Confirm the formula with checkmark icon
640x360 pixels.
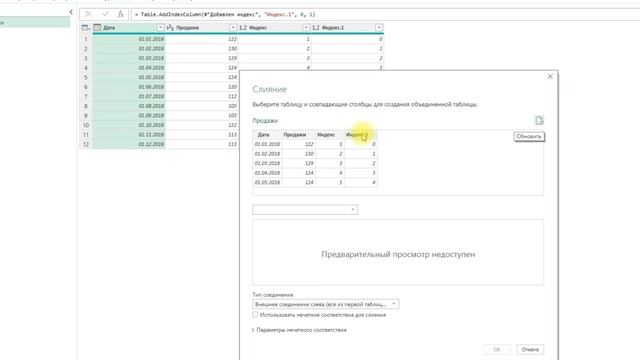pyautogui.click(x=105, y=14)
